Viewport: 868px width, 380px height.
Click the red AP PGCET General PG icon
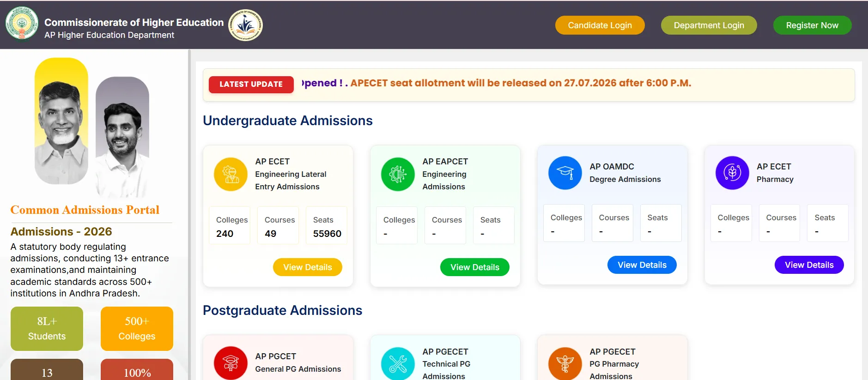(x=231, y=363)
